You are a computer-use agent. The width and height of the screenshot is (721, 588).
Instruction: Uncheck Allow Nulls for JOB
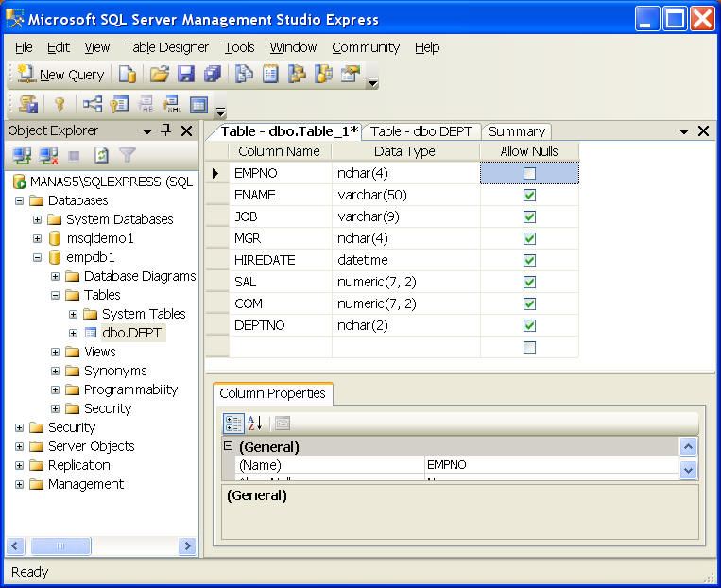(529, 216)
